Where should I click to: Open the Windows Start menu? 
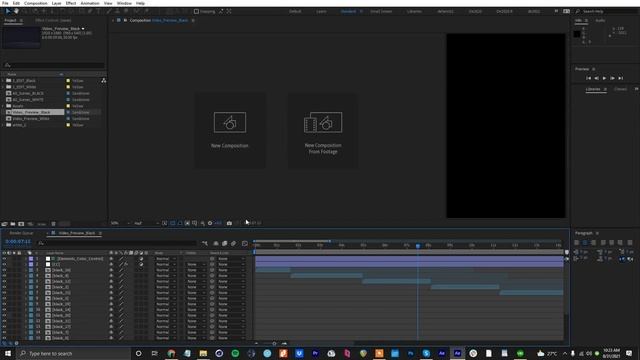click(x=8, y=353)
